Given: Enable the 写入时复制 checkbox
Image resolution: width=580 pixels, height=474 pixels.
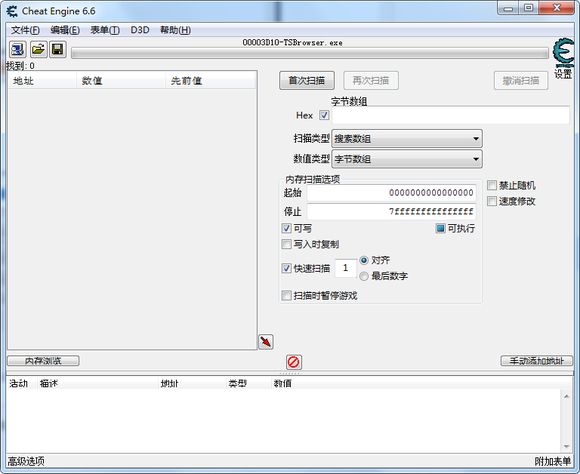Looking at the screenshot, I should coord(286,244).
